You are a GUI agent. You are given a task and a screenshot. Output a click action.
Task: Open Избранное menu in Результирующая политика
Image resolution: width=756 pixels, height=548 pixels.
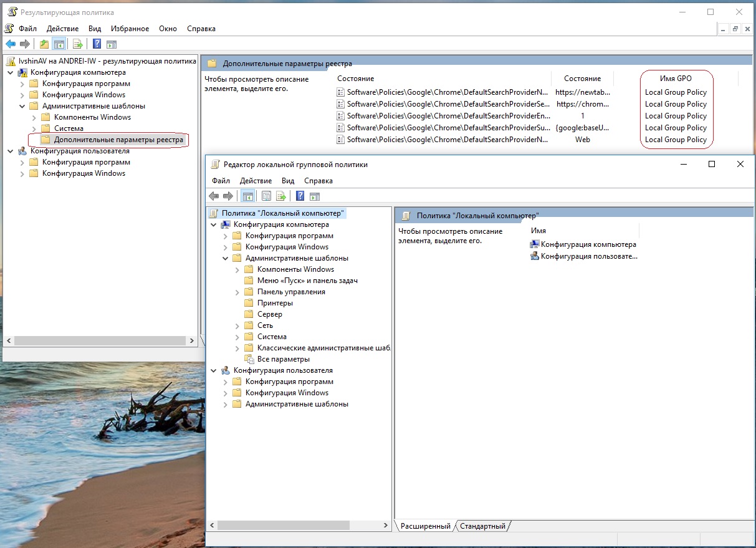[x=130, y=29]
